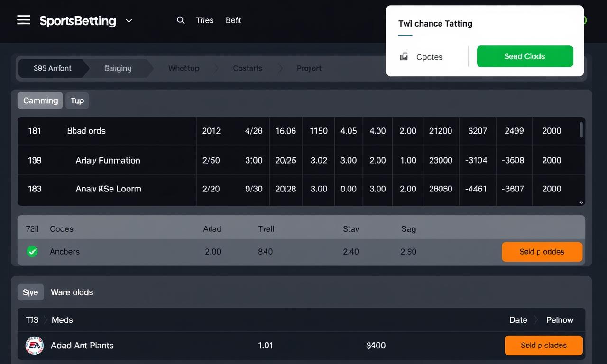The height and width of the screenshot is (364, 607).
Task: Switch to the Camming tab
Action: (40, 100)
